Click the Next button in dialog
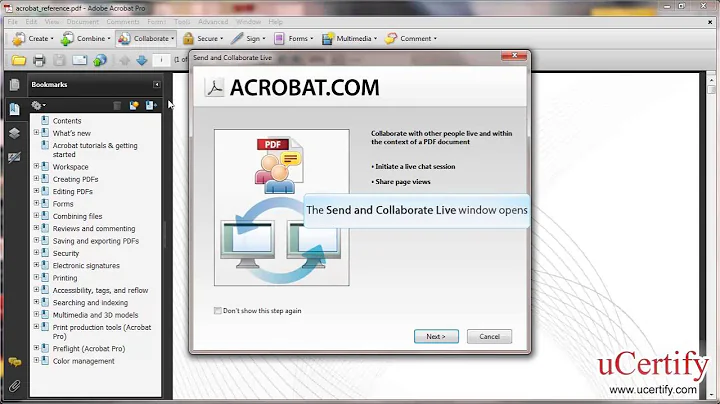Viewport: 720px width, 404px height. click(436, 337)
